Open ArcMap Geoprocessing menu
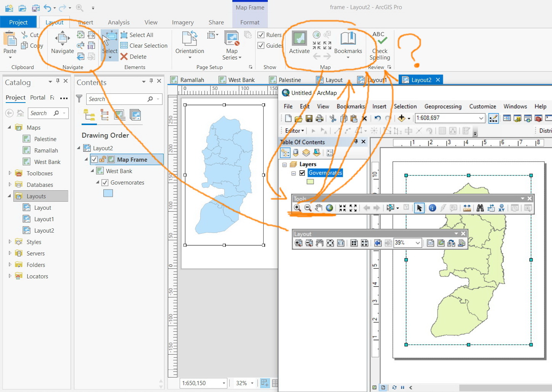This screenshot has height=392, width=552. [443, 106]
